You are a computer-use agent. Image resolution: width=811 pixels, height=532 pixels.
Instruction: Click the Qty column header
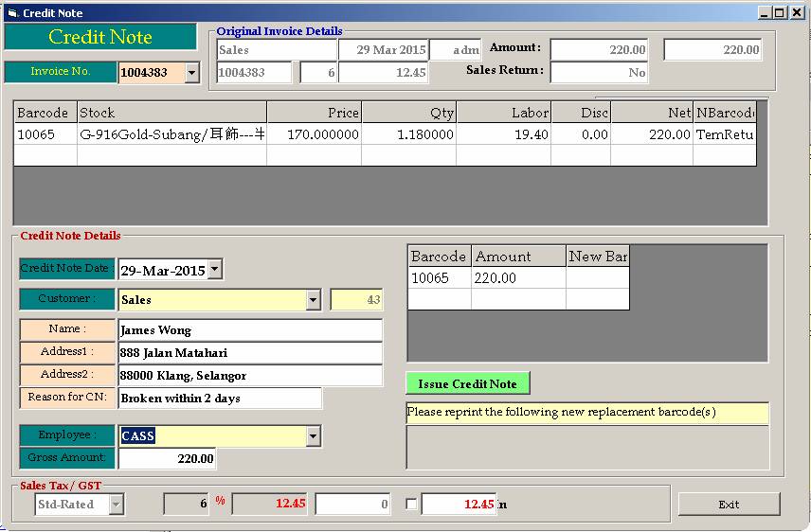click(409, 113)
